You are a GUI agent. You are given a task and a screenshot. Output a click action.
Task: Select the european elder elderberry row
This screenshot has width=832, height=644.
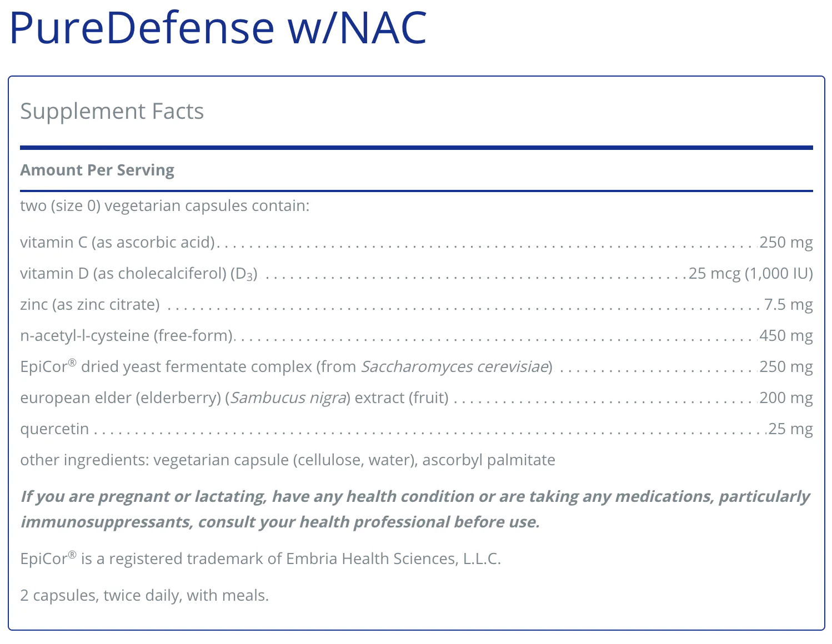pyautogui.click(x=417, y=398)
